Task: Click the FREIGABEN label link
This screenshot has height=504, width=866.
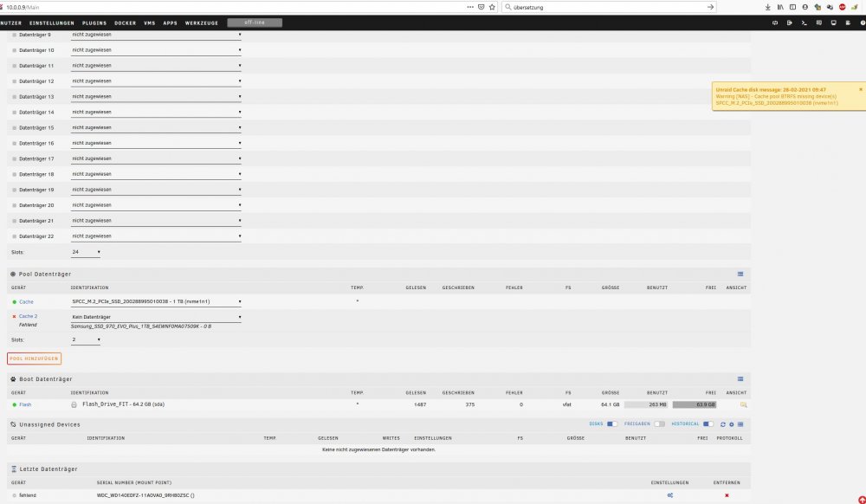Action: point(637,424)
